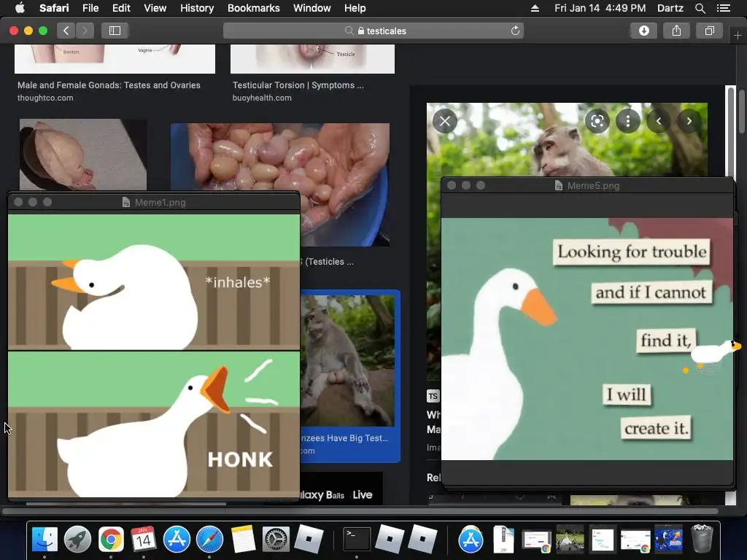The height and width of the screenshot is (560, 747).
Task: Open the Bookmarks menu
Action: coord(253,8)
